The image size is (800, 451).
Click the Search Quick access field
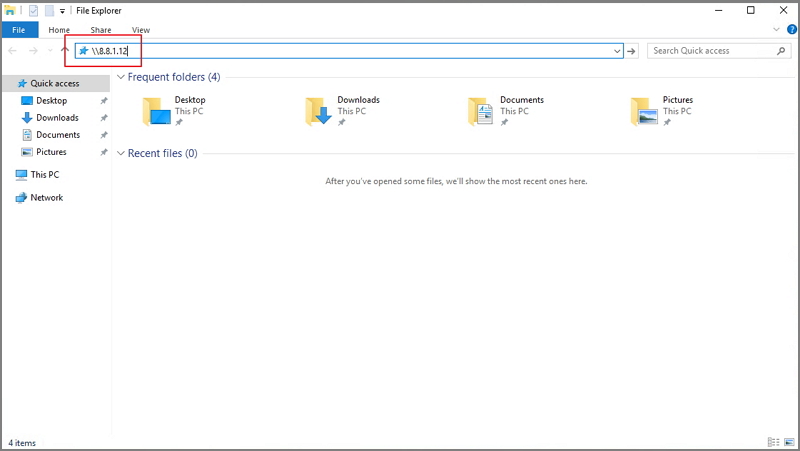point(719,51)
